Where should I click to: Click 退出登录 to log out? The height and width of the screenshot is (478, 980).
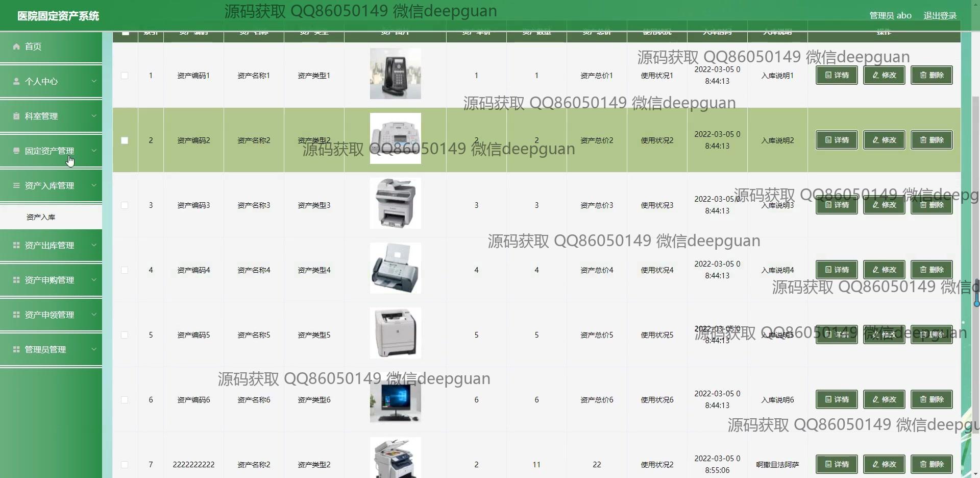[940, 16]
